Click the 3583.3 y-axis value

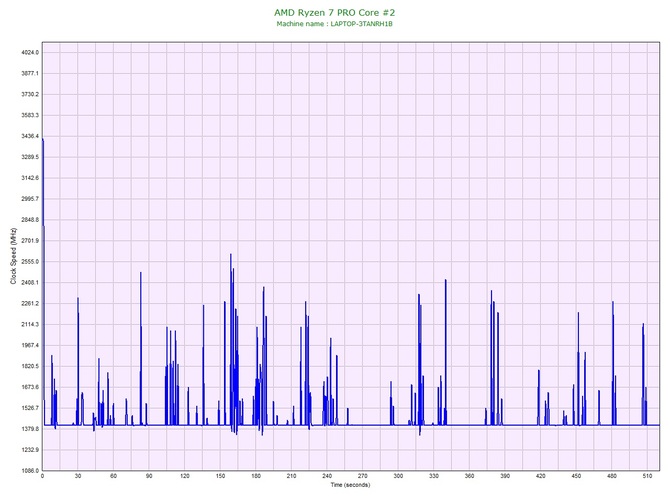[x=30, y=115]
